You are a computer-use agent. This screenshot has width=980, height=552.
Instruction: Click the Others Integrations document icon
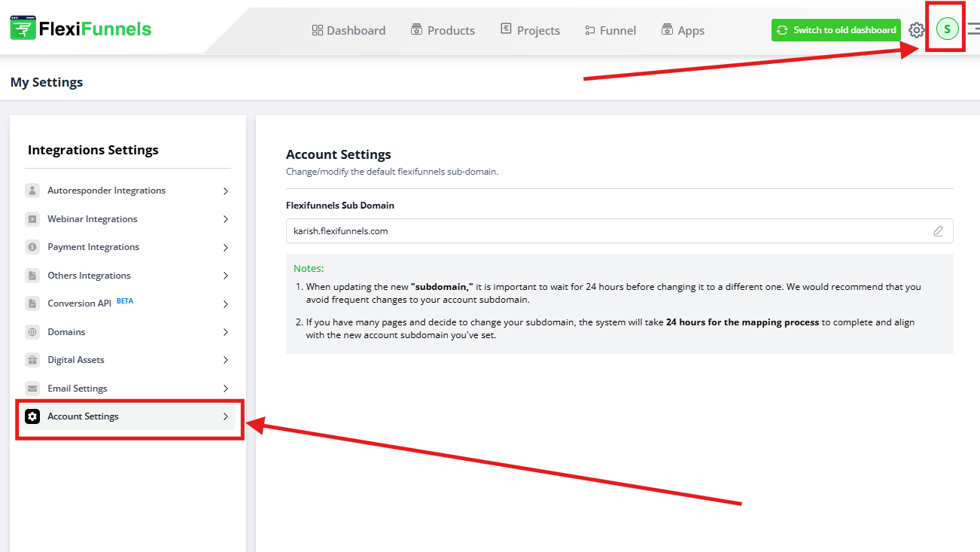[x=32, y=276]
